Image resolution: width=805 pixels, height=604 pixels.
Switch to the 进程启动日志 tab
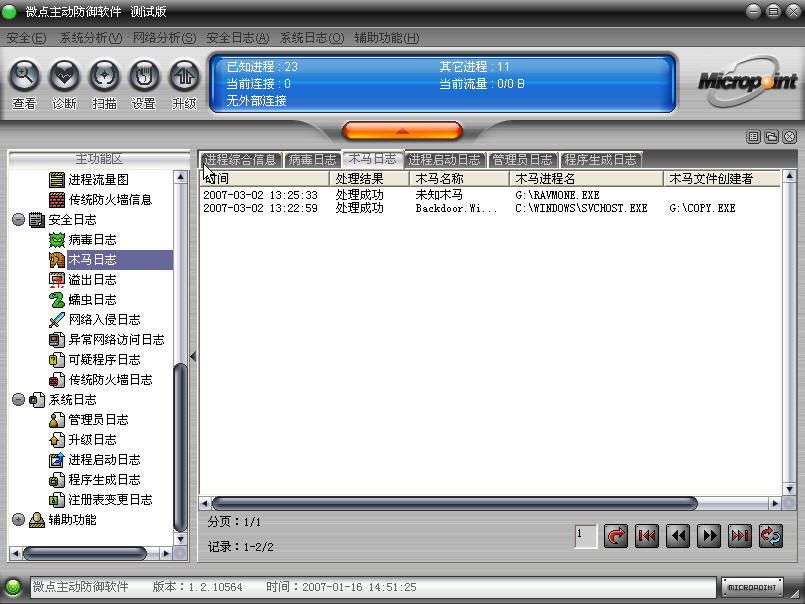[x=445, y=160]
